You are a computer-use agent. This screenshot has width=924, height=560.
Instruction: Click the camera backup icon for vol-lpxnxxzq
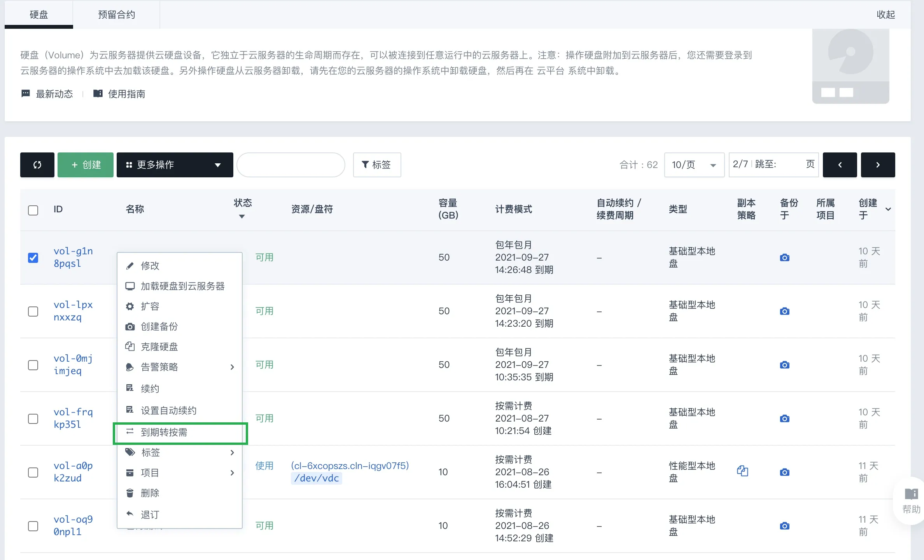click(x=785, y=311)
